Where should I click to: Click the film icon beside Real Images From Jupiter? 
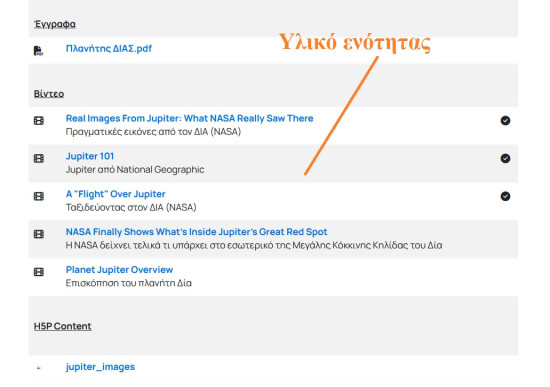click(x=39, y=121)
